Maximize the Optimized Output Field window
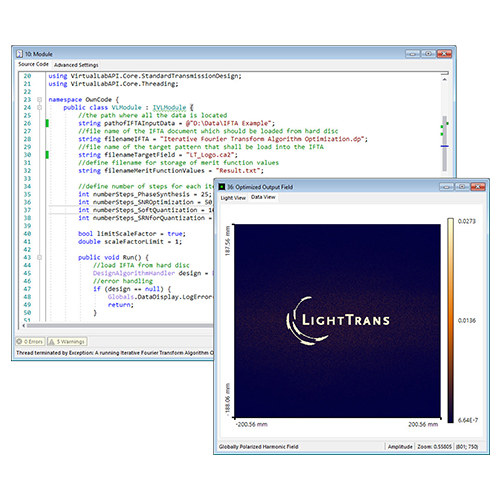The width and height of the screenshot is (500, 500). pos(462,187)
